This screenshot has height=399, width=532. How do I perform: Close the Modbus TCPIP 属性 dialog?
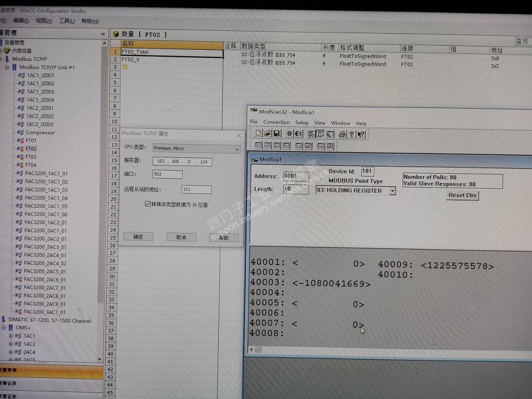pyautogui.click(x=239, y=135)
